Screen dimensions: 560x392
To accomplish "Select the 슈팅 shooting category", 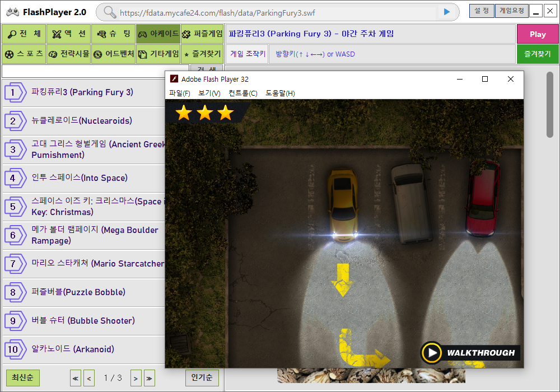I will pyautogui.click(x=113, y=34).
